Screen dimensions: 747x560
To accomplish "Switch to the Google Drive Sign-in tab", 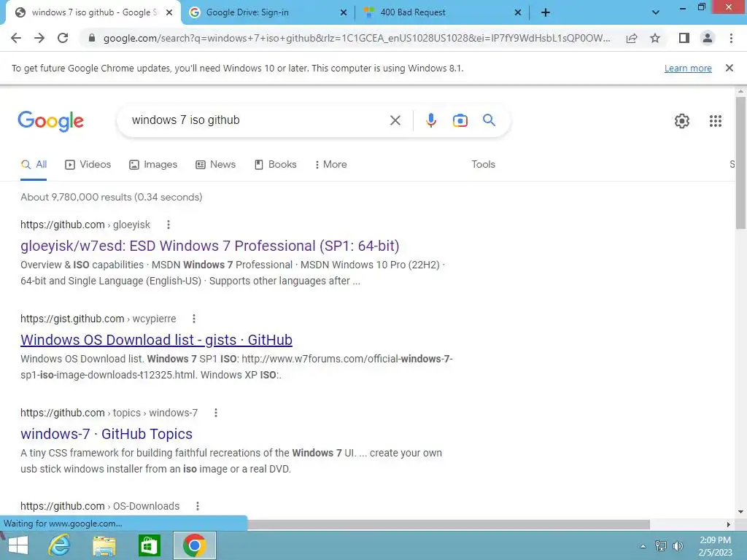I will click(267, 12).
